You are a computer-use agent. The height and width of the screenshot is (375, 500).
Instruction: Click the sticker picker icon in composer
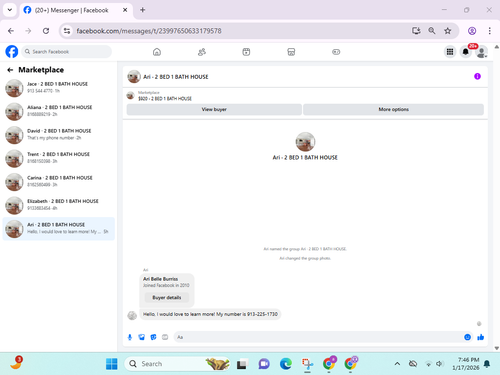(x=153, y=337)
